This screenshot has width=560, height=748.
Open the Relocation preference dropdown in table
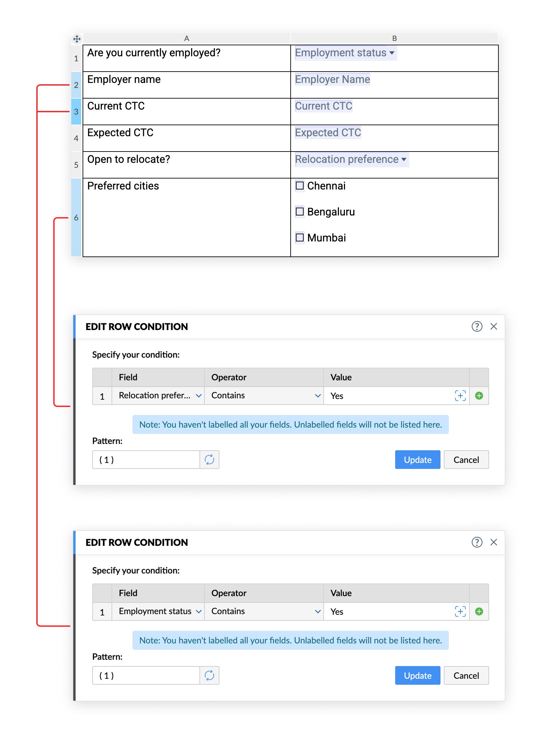(352, 159)
